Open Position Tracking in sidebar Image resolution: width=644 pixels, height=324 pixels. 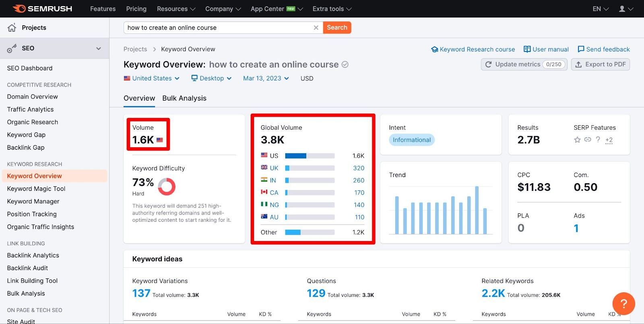[32, 214]
